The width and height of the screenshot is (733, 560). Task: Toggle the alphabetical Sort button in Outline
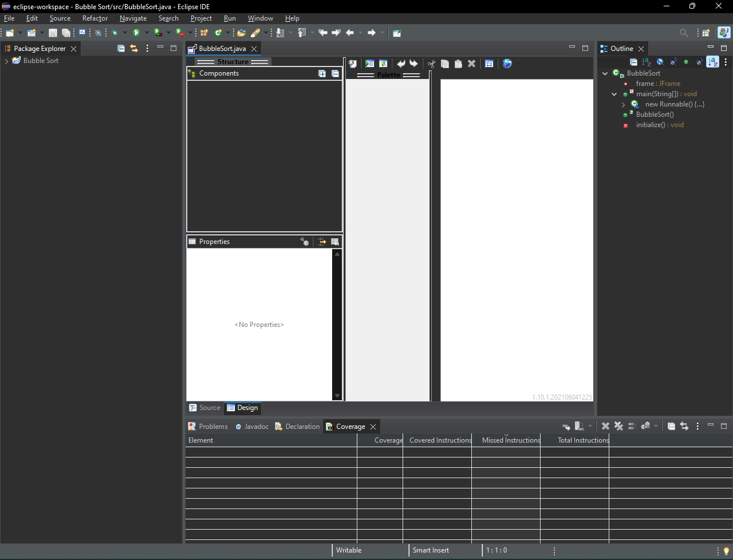712,62
